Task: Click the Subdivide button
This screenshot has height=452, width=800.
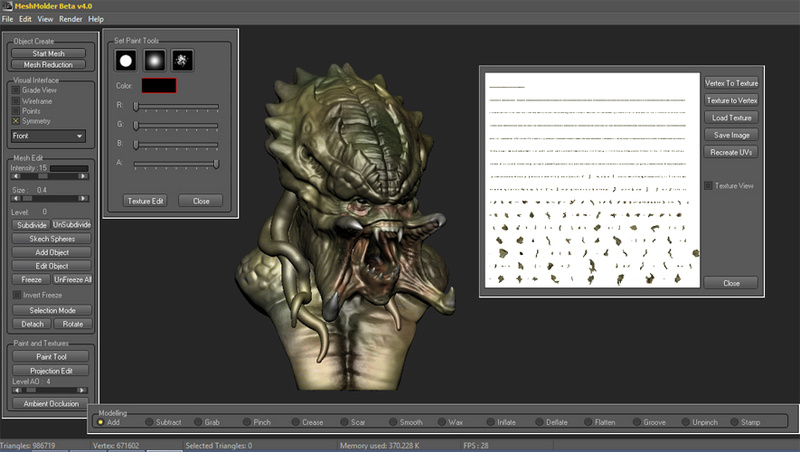Action: pyautogui.click(x=31, y=225)
